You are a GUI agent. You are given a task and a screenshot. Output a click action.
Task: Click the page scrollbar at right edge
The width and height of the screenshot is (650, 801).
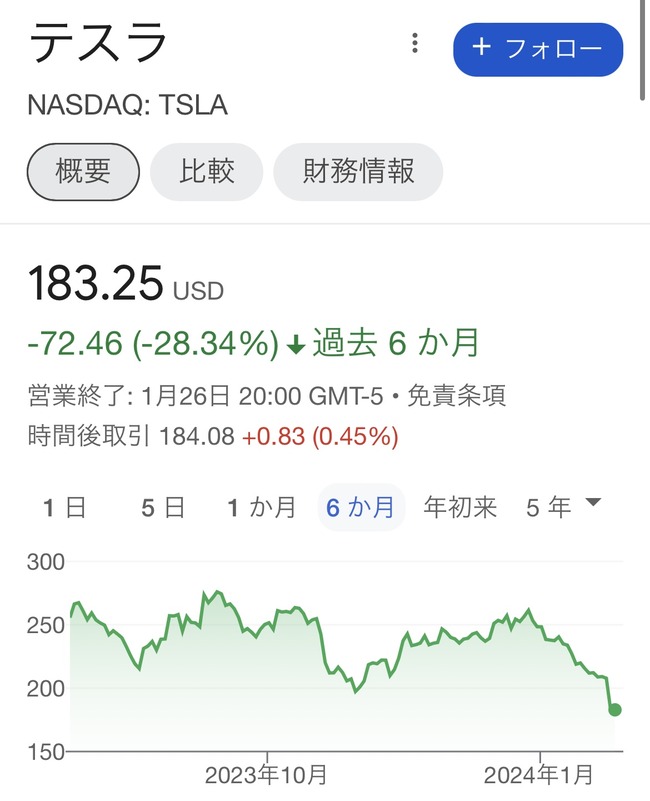click(x=643, y=51)
